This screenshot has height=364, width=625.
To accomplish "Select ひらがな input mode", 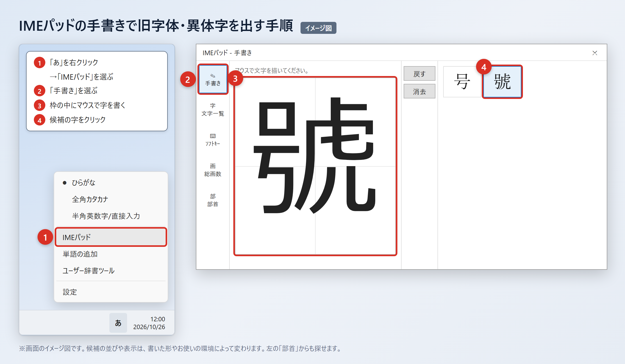I will click(x=111, y=183).
